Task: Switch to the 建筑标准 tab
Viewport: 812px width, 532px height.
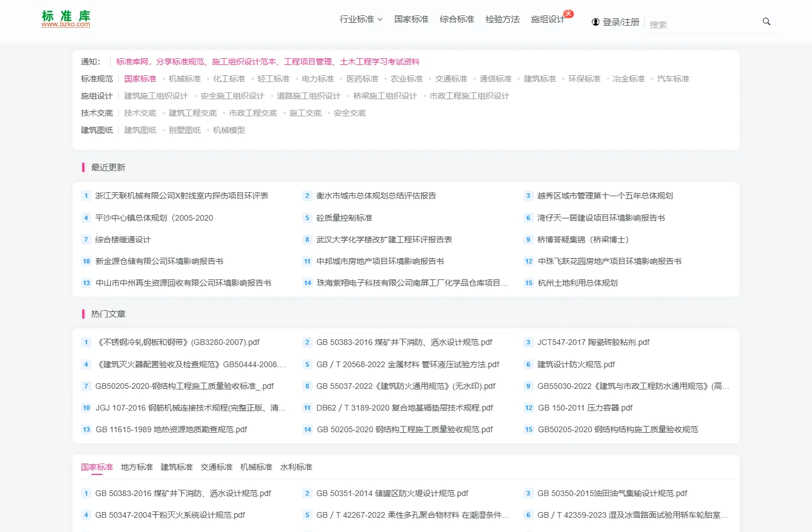Action: click(177, 467)
